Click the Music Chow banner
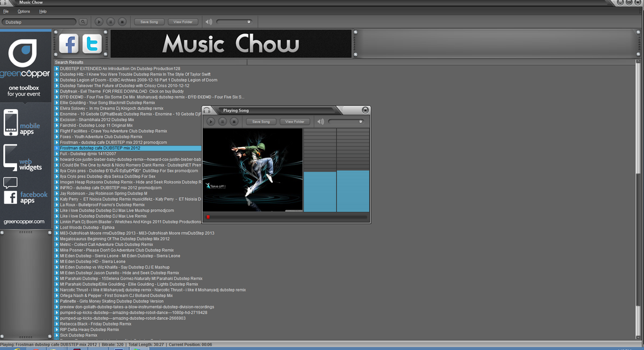644x350 pixels. (231, 44)
